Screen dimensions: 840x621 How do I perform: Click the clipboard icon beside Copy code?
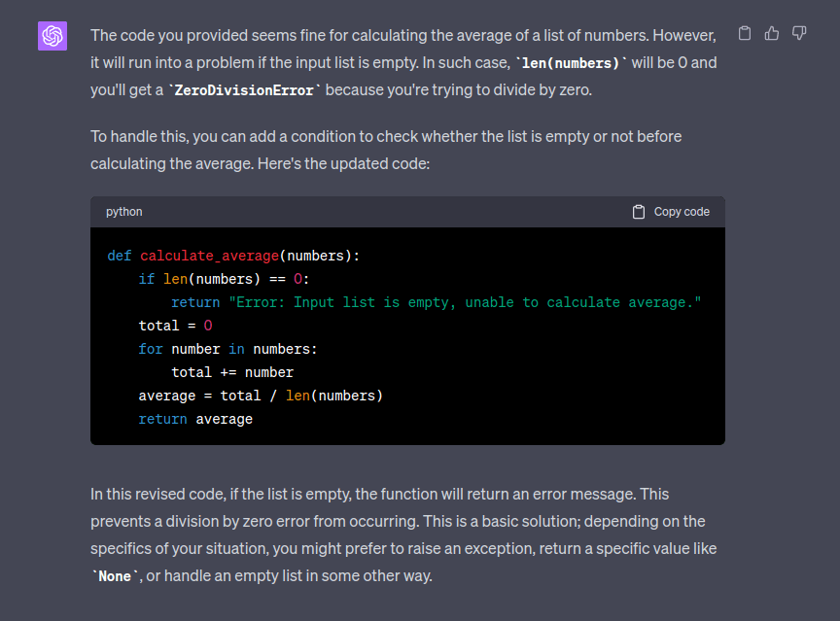click(638, 211)
